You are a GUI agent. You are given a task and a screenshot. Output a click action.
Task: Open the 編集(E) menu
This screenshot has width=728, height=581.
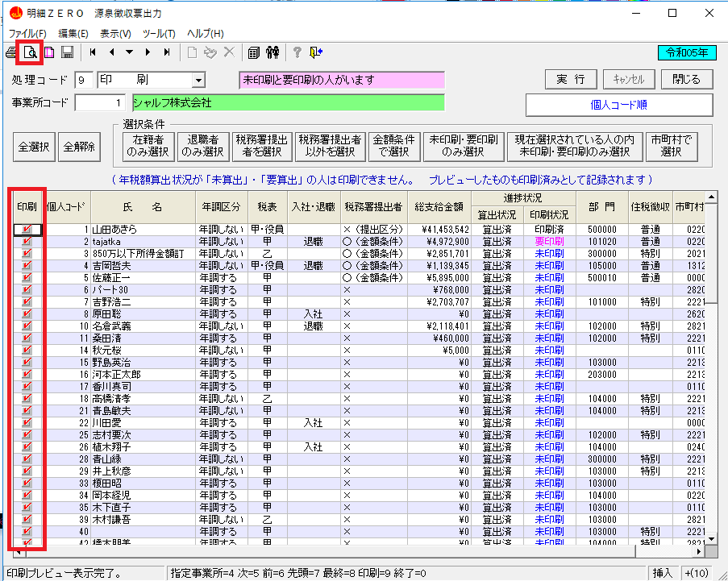[x=73, y=34]
